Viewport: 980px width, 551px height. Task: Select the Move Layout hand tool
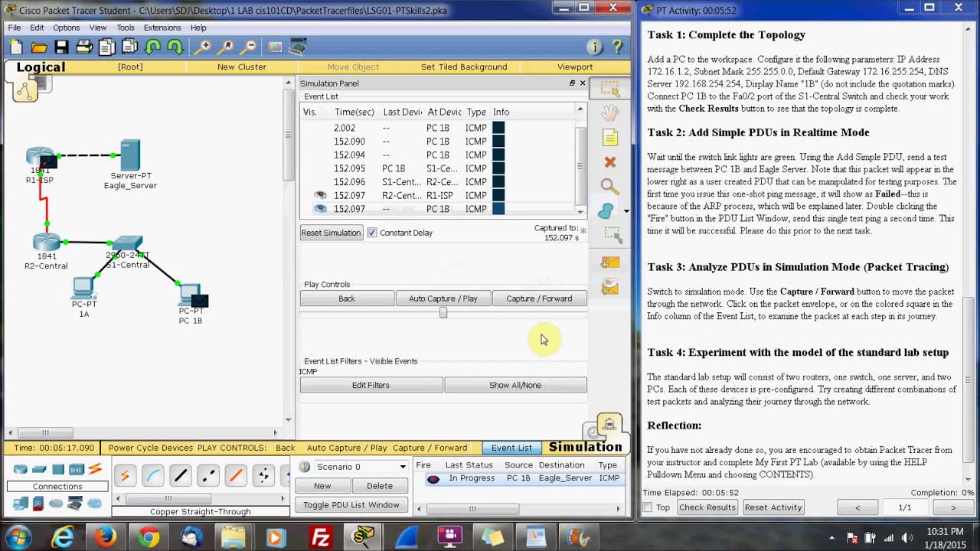click(x=610, y=113)
